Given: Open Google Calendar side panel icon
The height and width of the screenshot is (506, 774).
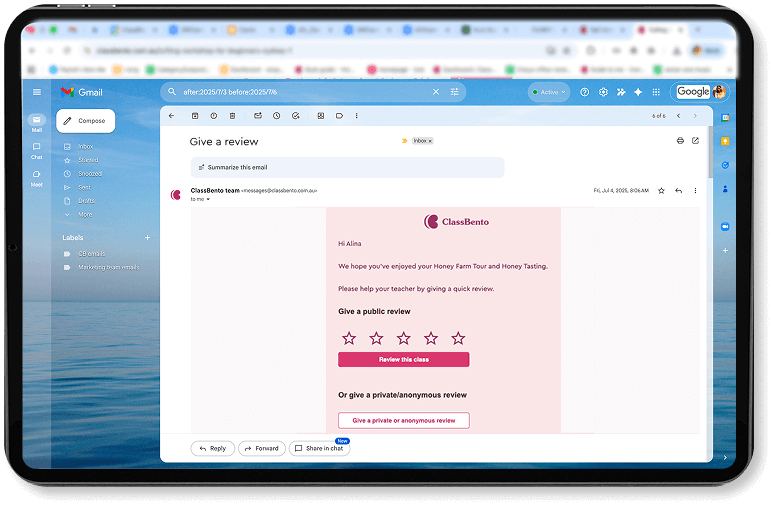Looking at the screenshot, I should click(x=725, y=117).
